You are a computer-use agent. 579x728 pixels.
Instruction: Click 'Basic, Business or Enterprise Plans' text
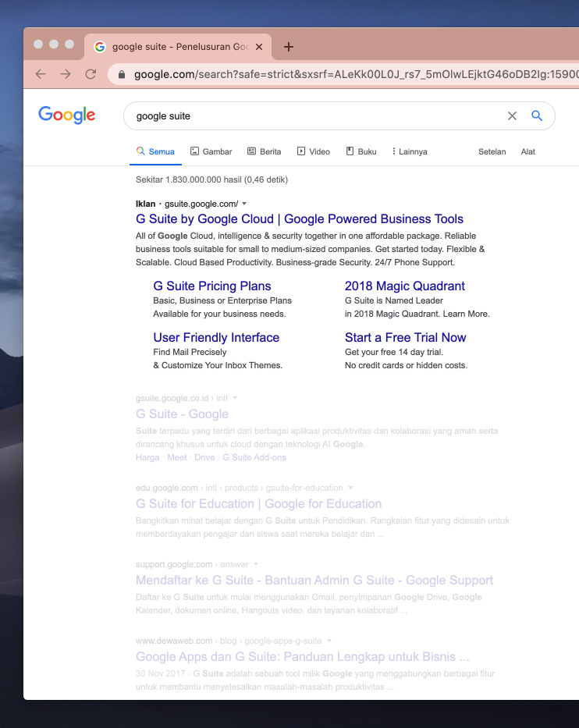point(222,300)
